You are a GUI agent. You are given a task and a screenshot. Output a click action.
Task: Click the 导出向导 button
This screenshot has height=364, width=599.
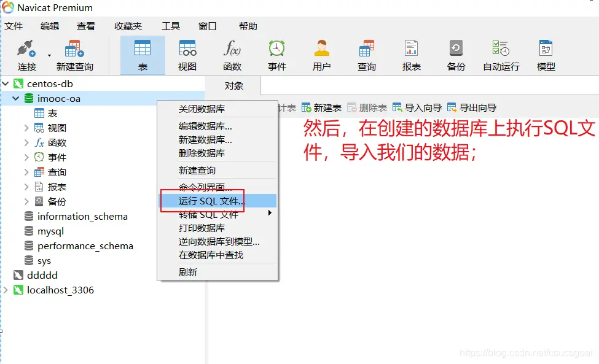(x=471, y=107)
